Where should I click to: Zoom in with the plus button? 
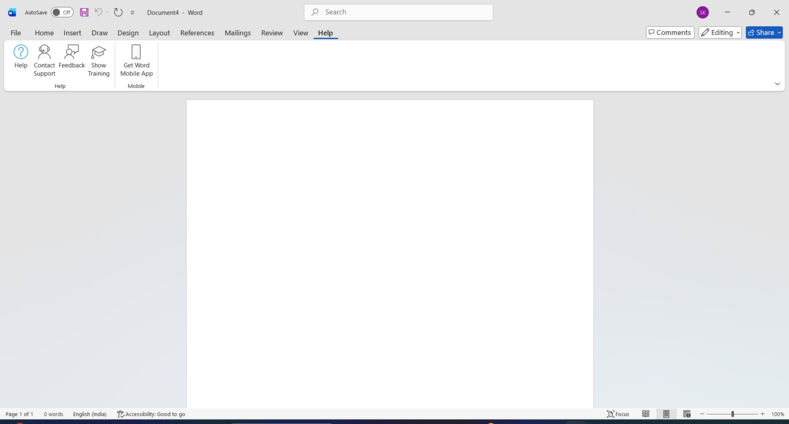click(x=762, y=414)
